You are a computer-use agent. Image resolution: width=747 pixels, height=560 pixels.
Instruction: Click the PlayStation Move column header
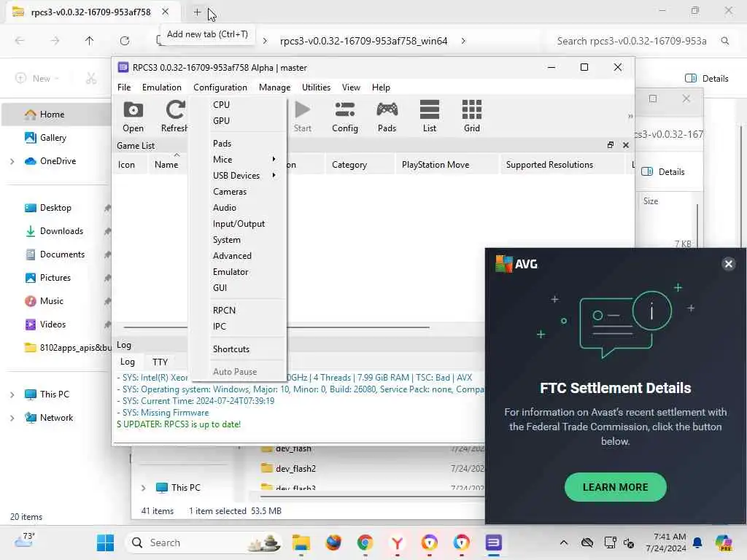[x=436, y=165]
